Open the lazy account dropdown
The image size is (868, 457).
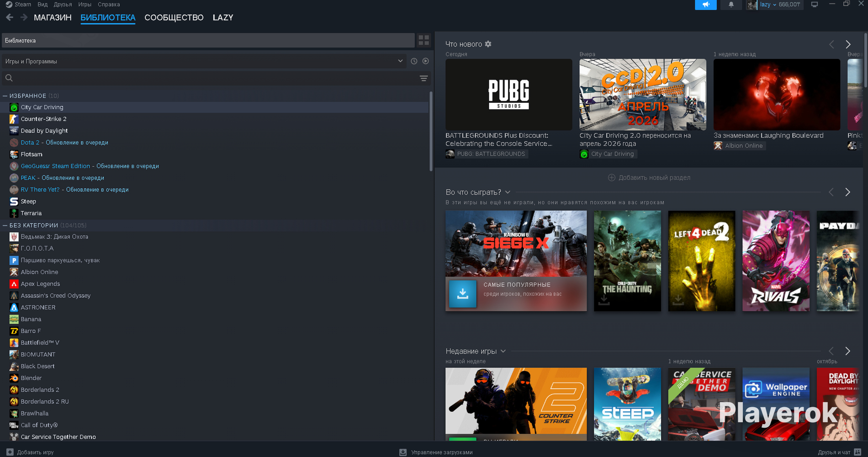click(768, 5)
